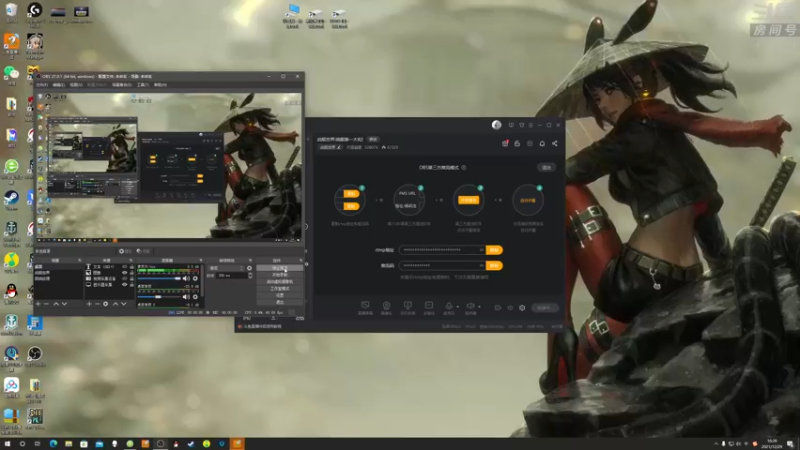Toggle lock on the Text (GDI+) source
Image resolution: width=800 pixels, height=450 pixels.
[132, 267]
